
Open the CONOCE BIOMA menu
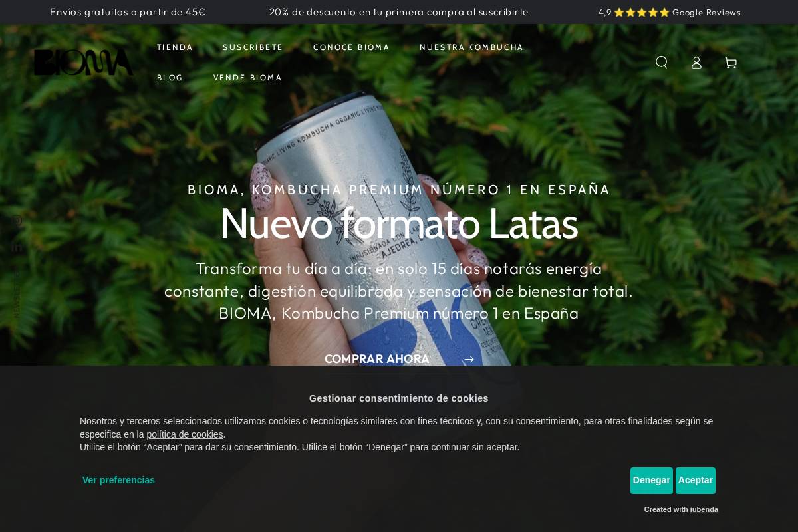tap(351, 47)
